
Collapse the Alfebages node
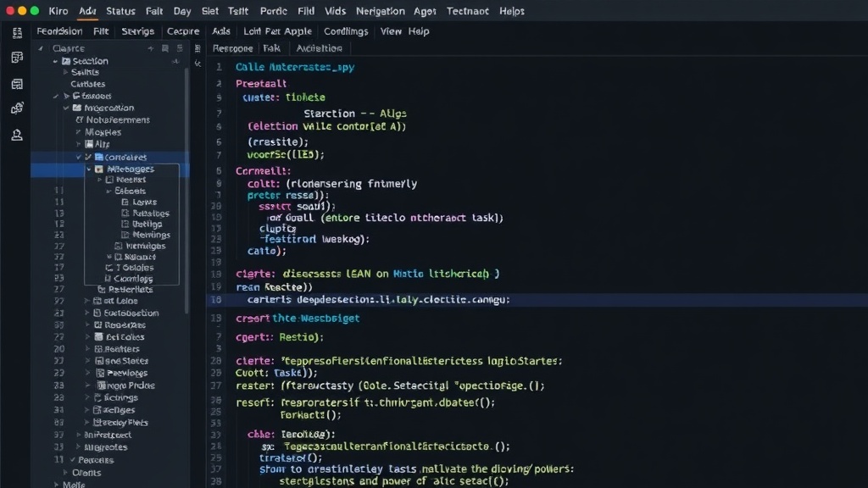(88, 169)
